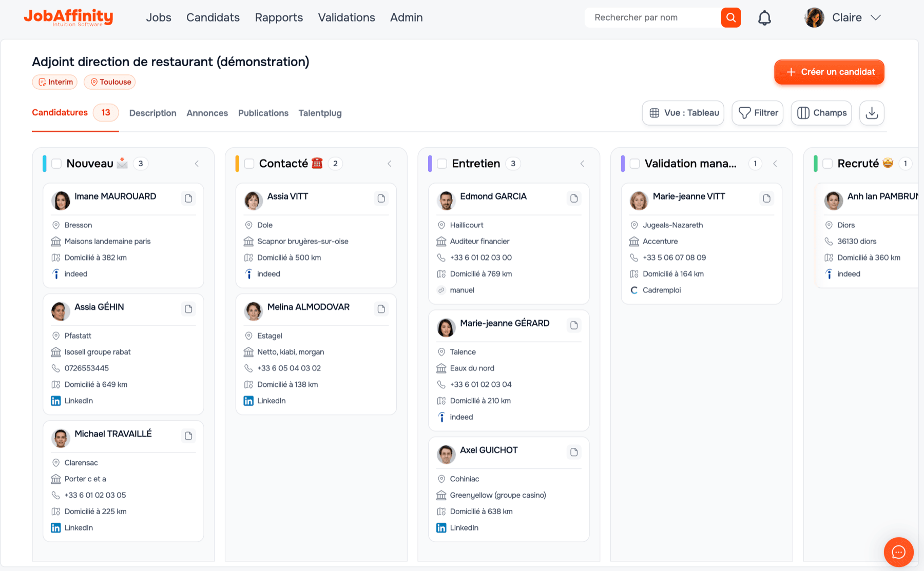Open the Vue : Tableau view selector
This screenshot has width=924, height=571.
coord(683,113)
